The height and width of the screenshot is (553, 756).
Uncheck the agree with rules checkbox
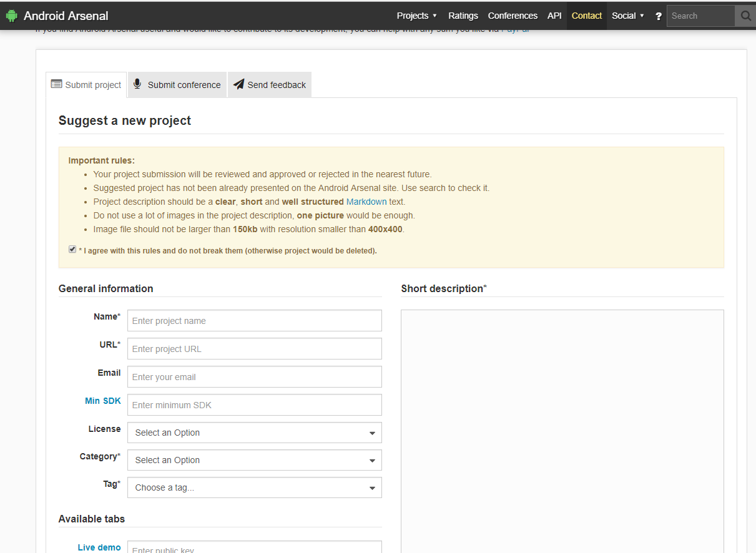pyautogui.click(x=72, y=250)
